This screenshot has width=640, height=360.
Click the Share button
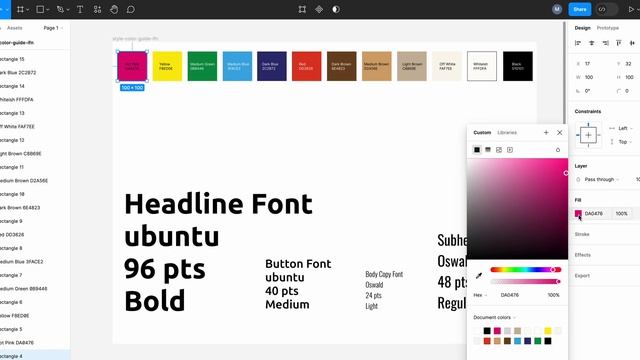pos(580,9)
